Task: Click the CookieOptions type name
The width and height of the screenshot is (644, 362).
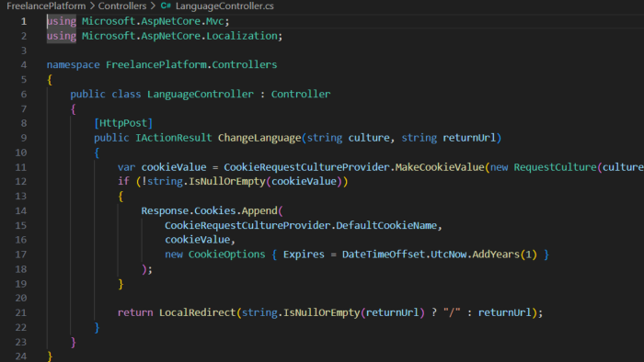Action: tap(226, 255)
